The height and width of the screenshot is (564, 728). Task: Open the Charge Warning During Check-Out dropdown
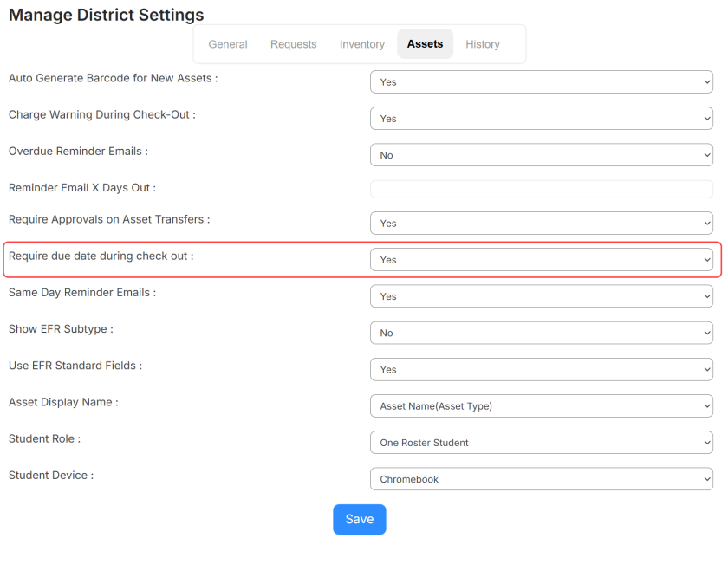tap(541, 118)
